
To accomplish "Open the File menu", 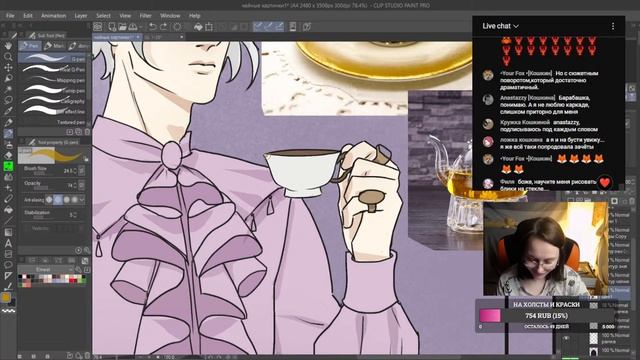I will pos(10,16).
